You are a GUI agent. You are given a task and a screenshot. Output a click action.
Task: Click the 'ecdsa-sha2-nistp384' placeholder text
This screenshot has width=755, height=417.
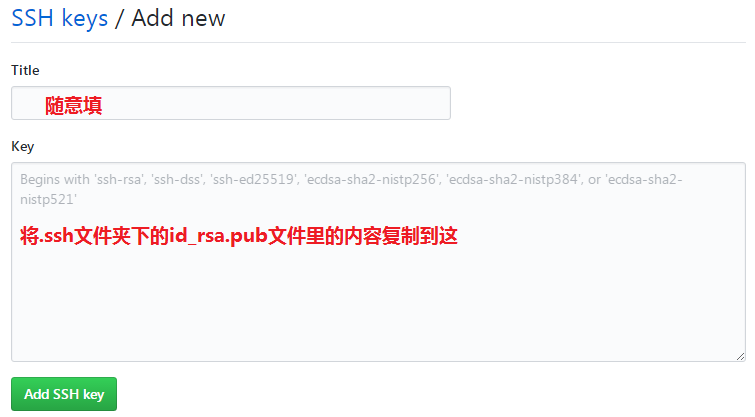point(514,180)
